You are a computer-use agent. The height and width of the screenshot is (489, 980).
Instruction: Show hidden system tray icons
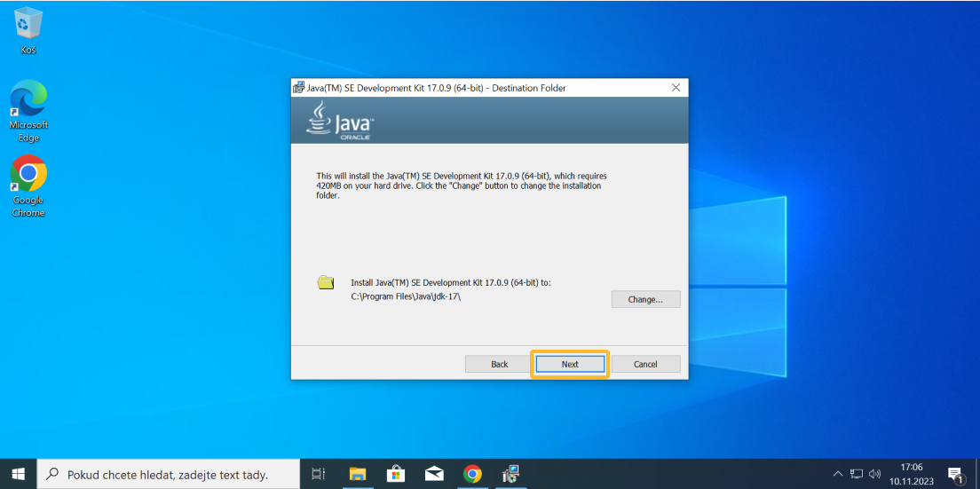point(838,474)
